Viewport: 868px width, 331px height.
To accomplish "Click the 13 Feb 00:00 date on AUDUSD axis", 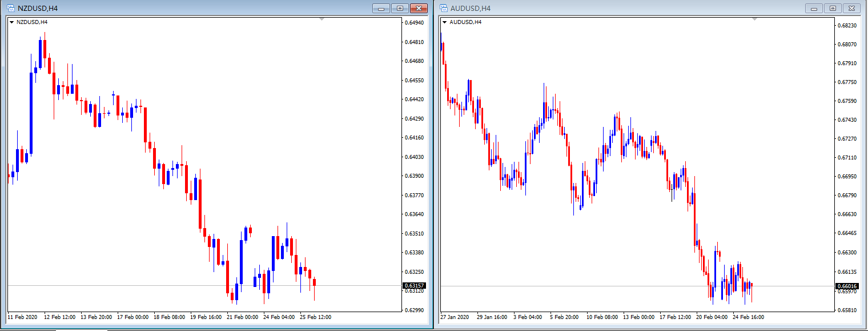I will pos(638,317).
